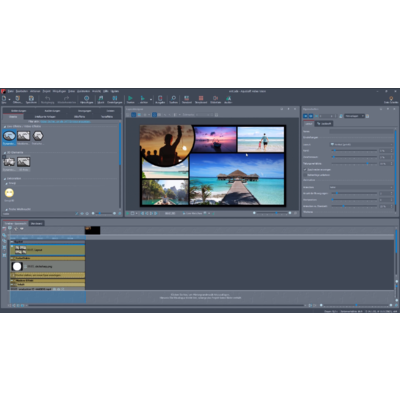The width and height of the screenshot is (400, 400).
Task: Redo with the Wiederherstellen arrow icon
Action: tap(67, 98)
